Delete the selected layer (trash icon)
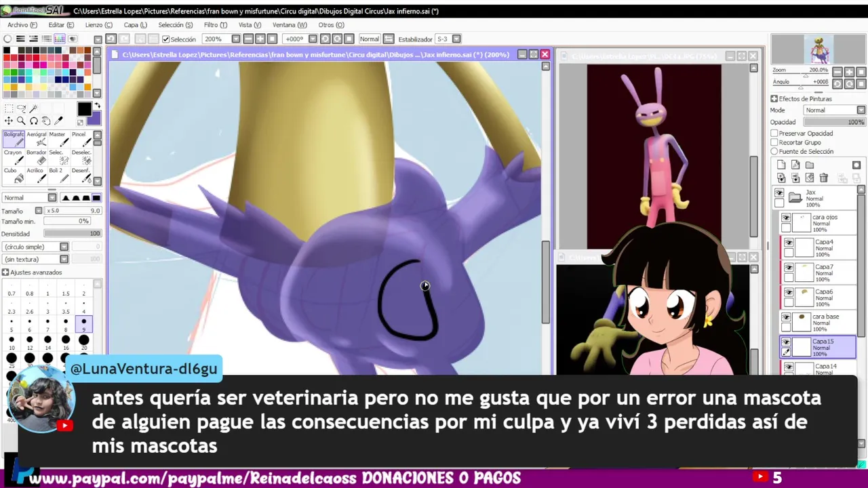The height and width of the screenshot is (488, 868). (824, 178)
